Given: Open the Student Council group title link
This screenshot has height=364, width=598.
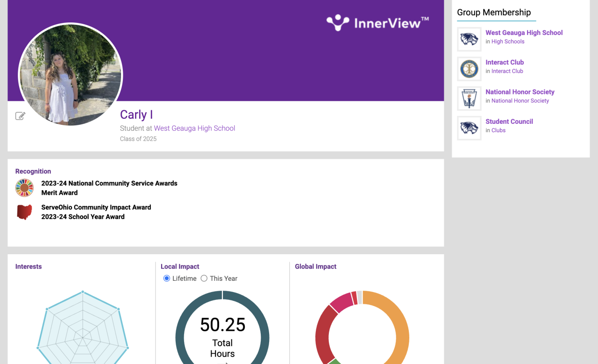Looking at the screenshot, I should pos(509,121).
